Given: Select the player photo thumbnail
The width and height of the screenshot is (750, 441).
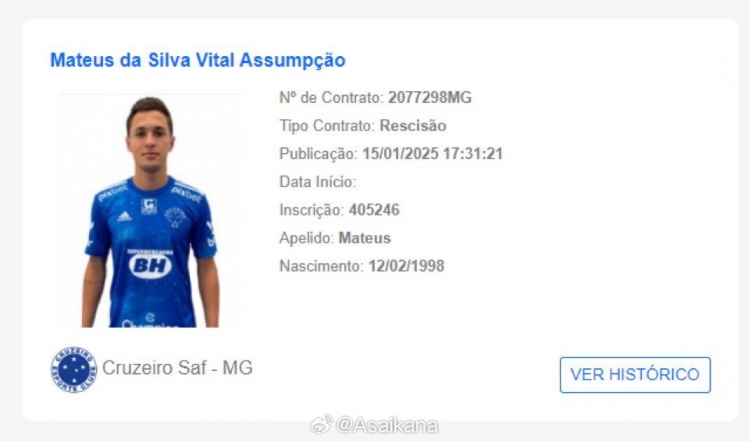Looking at the screenshot, I should tap(151, 212).
